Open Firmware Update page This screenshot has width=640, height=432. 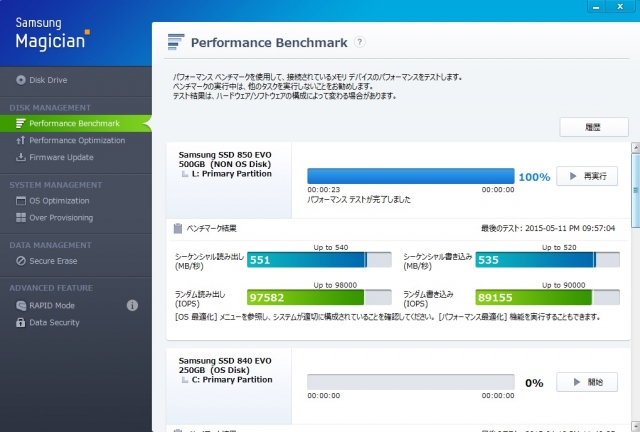(61, 157)
